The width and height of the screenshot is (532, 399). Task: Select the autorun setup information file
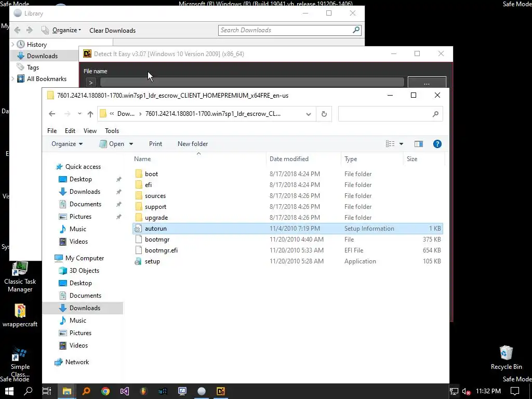point(288,229)
